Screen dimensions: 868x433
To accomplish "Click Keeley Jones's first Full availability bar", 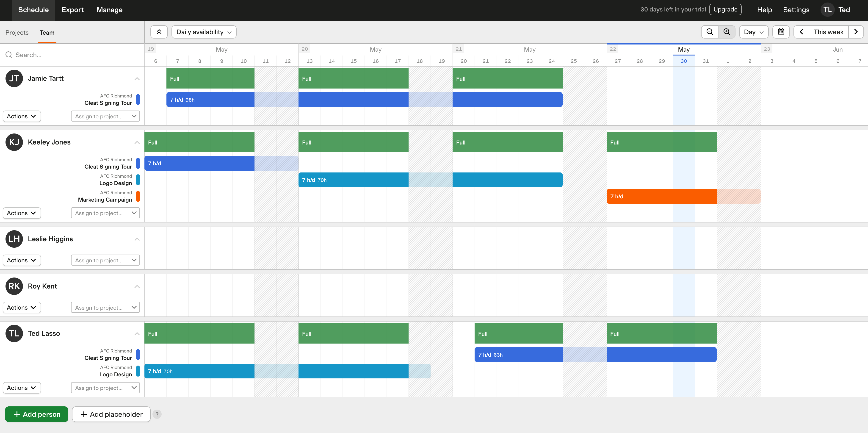I will (x=199, y=142).
